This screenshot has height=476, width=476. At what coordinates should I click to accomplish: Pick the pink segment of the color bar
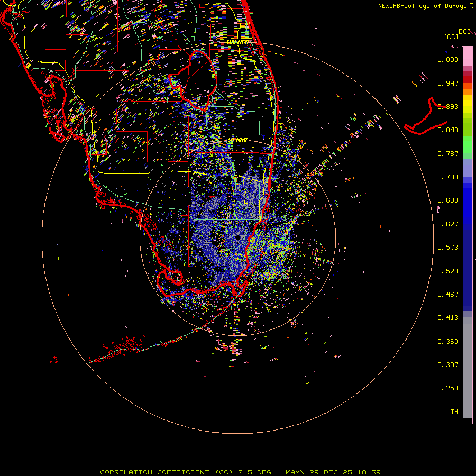coord(467,56)
